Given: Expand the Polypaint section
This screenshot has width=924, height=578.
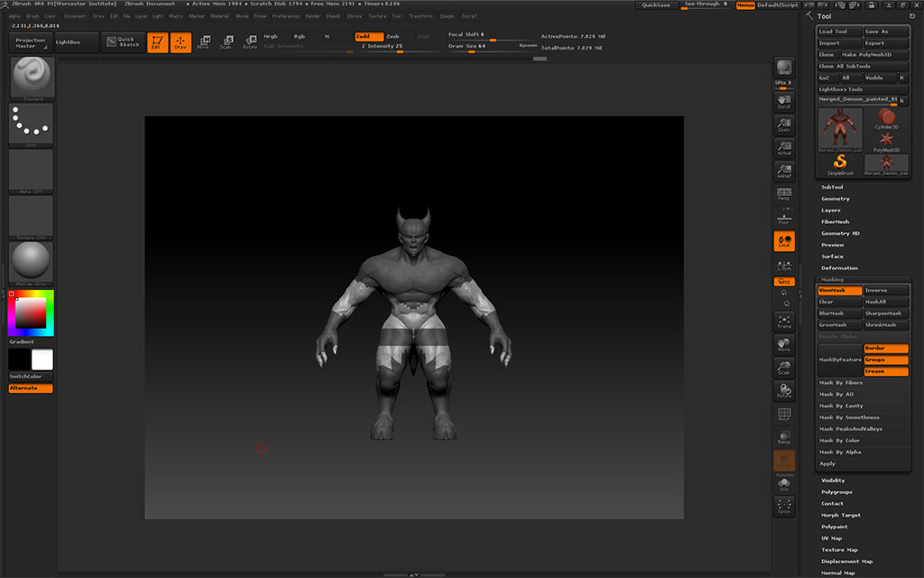Looking at the screenshot, I should [x=834, y=527].
